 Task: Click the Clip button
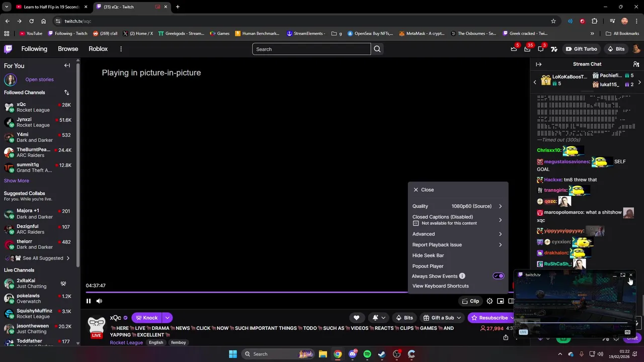[x=470, y=301]
